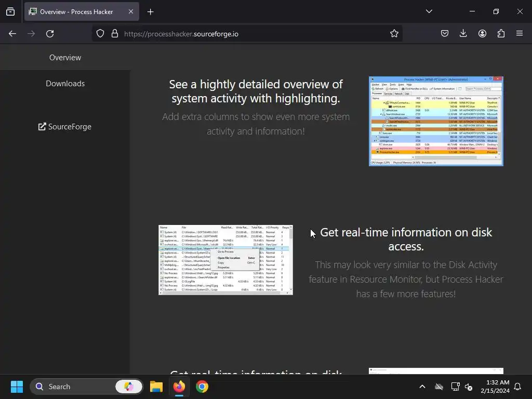
Task: Open the disk activity screenshot thumbnail
Action: coord(225,260)
